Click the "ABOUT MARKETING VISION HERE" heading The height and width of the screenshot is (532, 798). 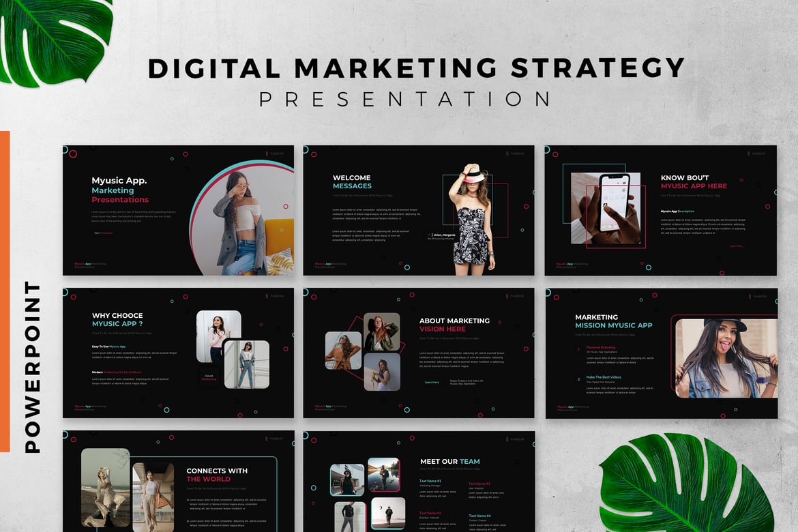pos(454,325)
